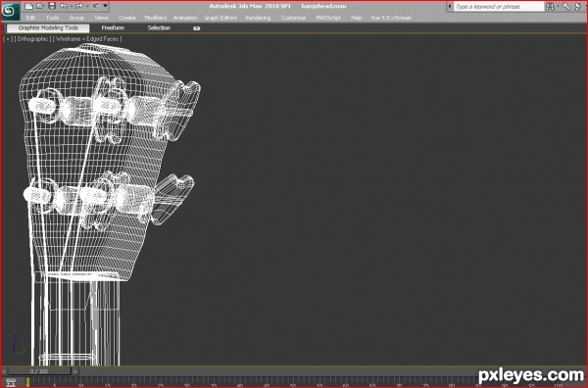Switch to the Freeform ribbon tab
Viewport: 588px width, 388px height.
pyautogui.click(x=113, y=28)
